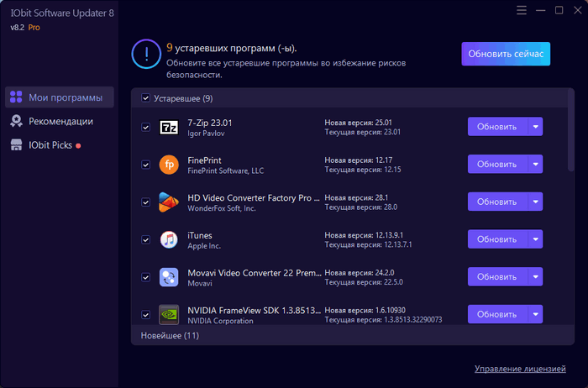Screen dimensions: 588x388
Task: Expand the Новейшее (11) section
Action: 353,335
